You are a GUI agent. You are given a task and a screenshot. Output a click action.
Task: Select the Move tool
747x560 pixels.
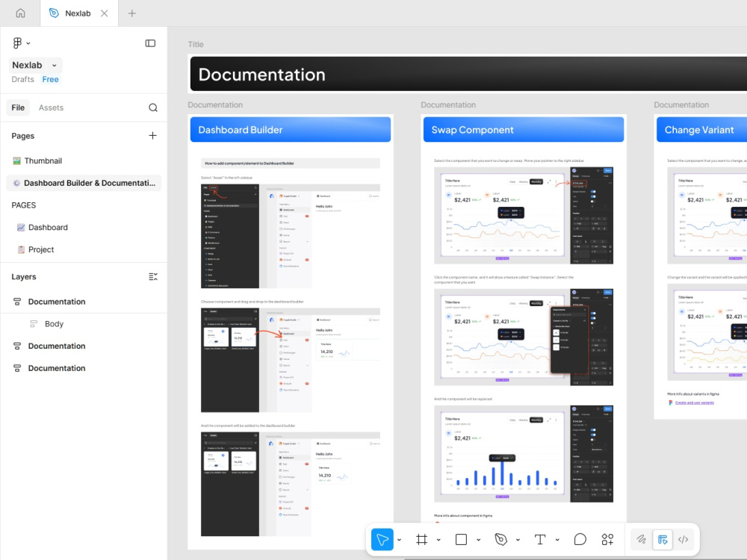pyautogui.click(x=382, y=540)
